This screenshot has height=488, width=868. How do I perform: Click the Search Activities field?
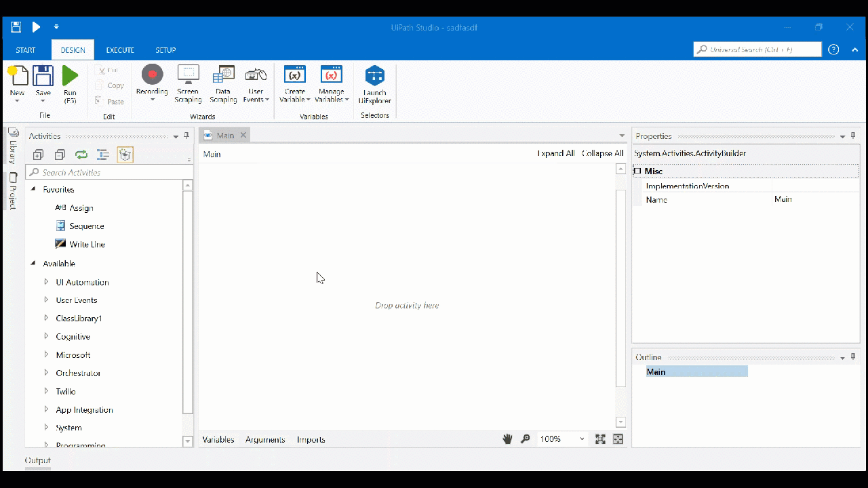click(x=103, y=172)
